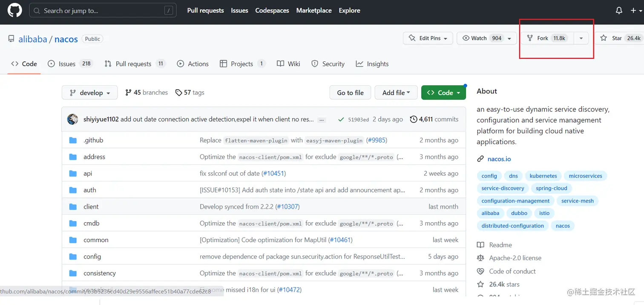Switch to the repository Issues tab

pos(70,64)
